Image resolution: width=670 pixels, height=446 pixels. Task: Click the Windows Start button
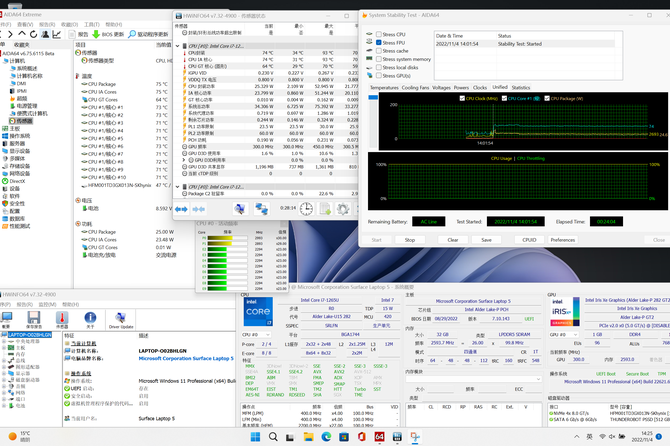point(255,437)
